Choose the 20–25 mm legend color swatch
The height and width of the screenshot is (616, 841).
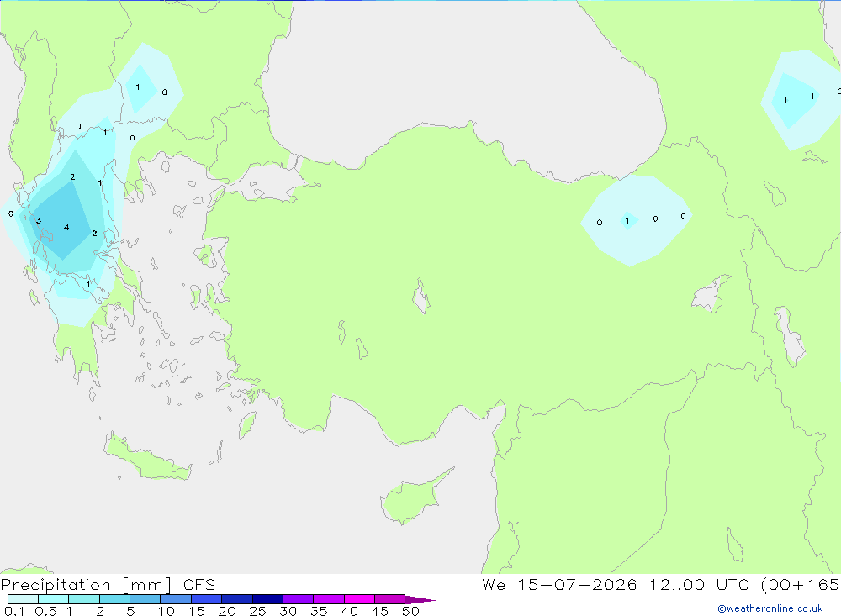[236, 599]
